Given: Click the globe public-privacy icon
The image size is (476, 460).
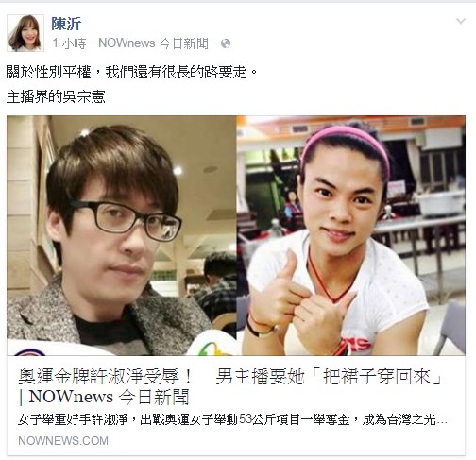Looking at the screenshot, I should [226, 43].
